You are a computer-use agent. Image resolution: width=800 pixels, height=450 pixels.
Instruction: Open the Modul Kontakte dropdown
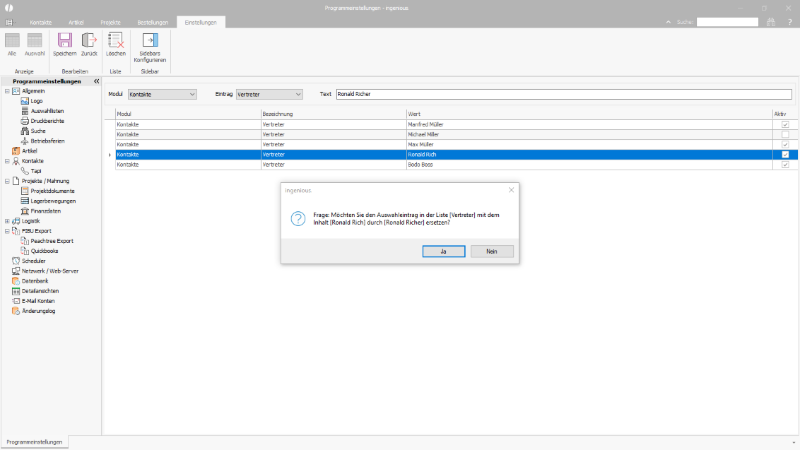pyautogui.click(x=162, y=94)
